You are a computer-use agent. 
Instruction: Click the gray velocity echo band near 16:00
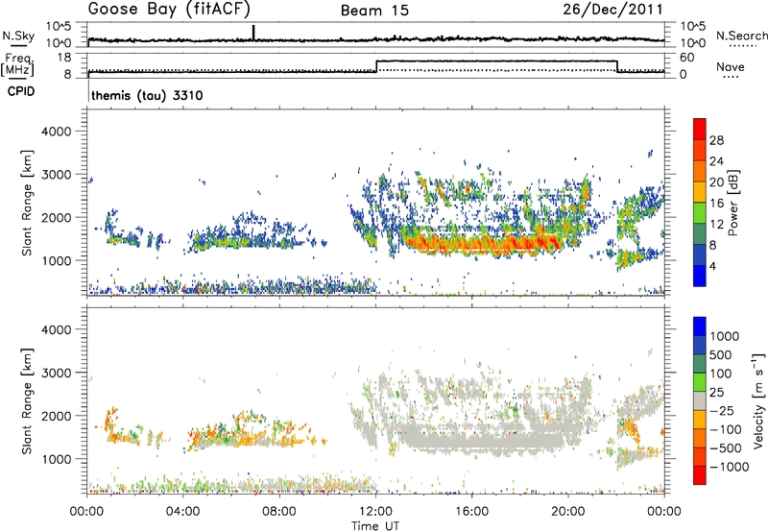coord(483,441)
